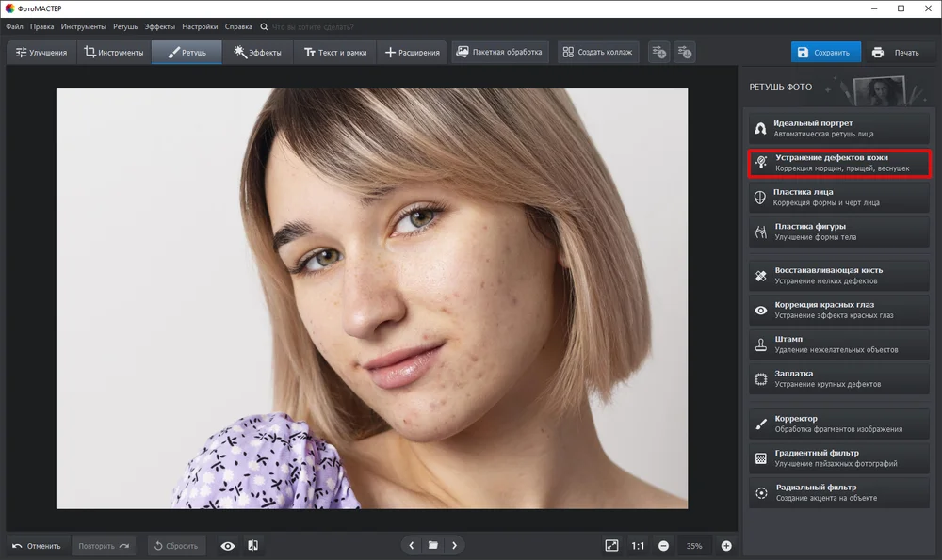This screenshot has height=560, width=942.
Task: Choose the Восстанавливающая кисть healing brush
Action: pyautogui.click(x=838, y=276)
